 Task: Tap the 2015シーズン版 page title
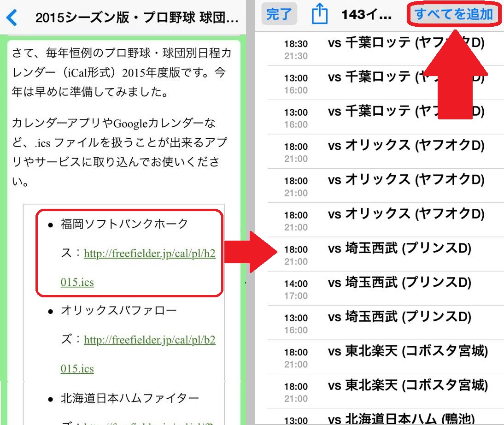point(137,18)
